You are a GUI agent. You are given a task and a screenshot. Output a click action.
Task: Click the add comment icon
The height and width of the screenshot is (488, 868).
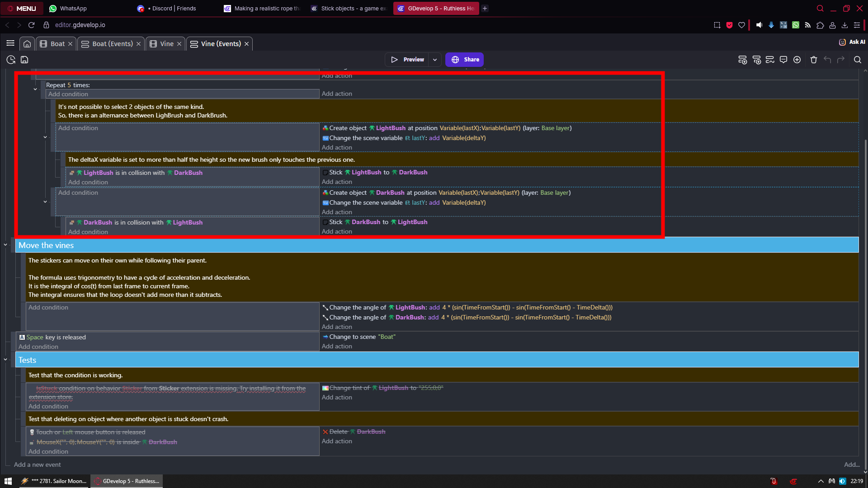(x=783, y=60)
